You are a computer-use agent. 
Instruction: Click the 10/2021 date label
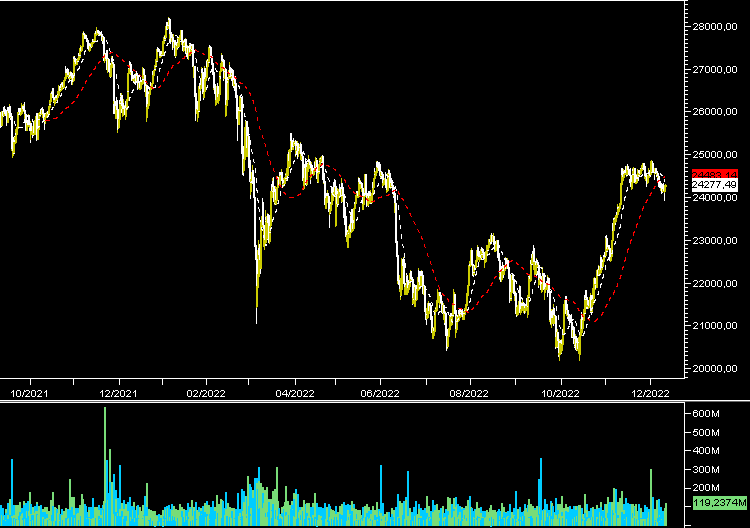click(29, 394)
